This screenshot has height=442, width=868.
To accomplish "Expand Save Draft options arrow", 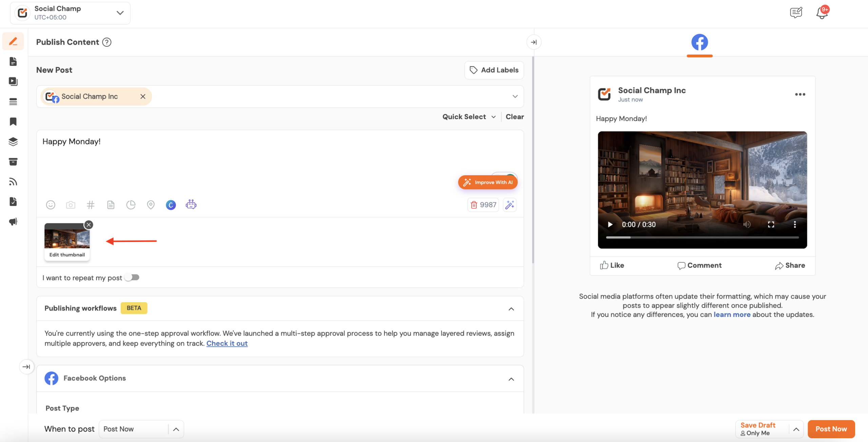I will tap(796, 429).
